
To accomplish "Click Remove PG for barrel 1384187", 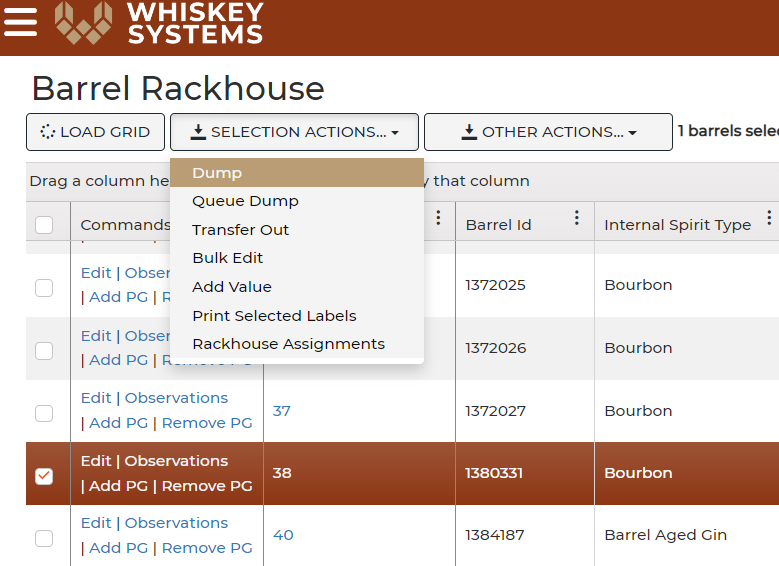I will point(207,548).
